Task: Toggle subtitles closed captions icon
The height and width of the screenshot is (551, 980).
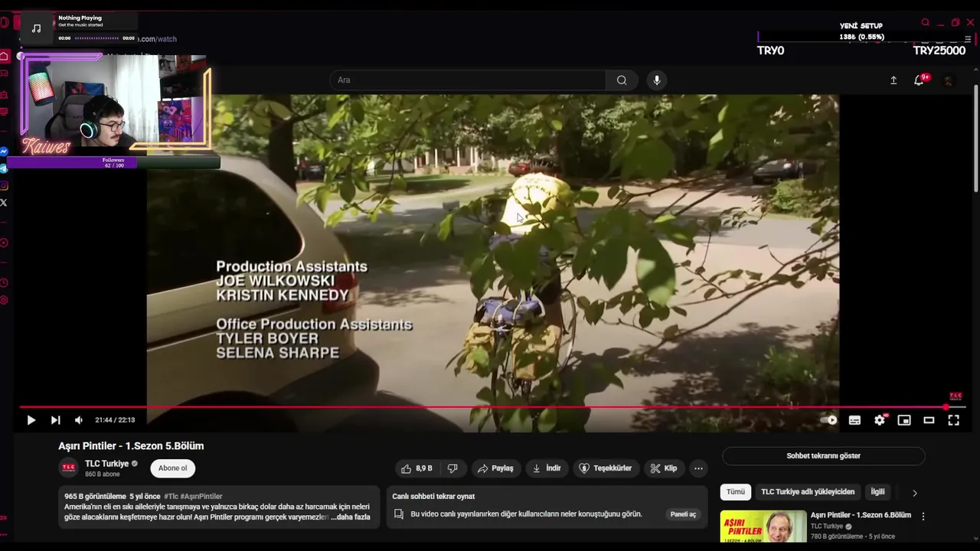Action: pos(854,420)
